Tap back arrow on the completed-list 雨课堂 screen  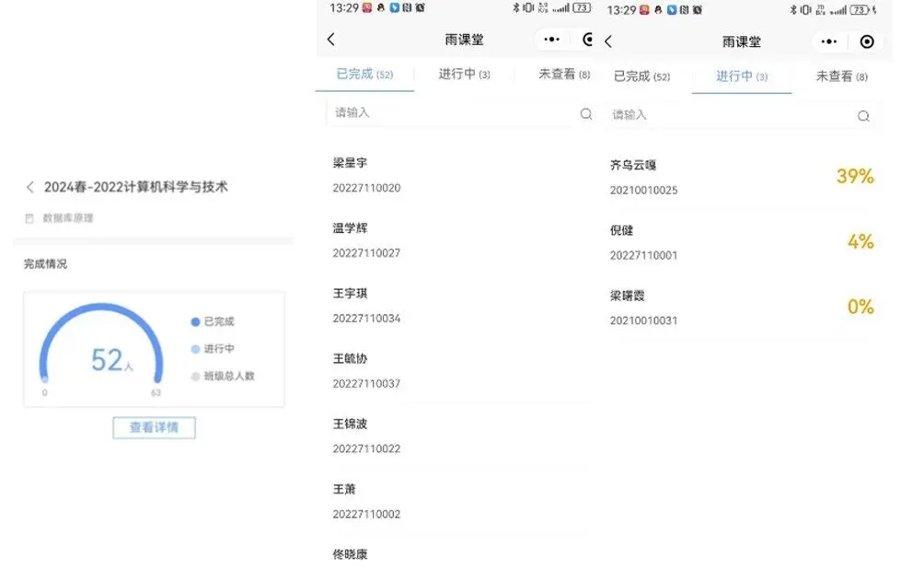coord(330,40)
